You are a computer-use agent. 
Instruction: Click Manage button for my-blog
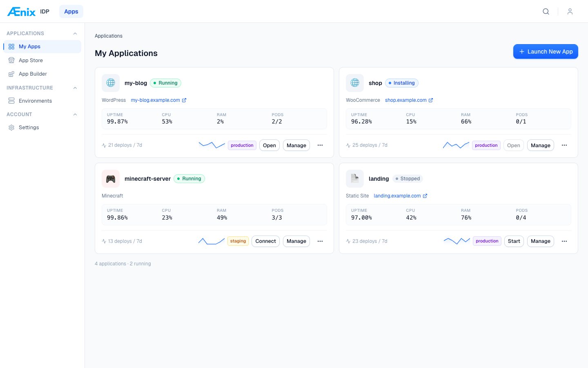click(296, 145)
